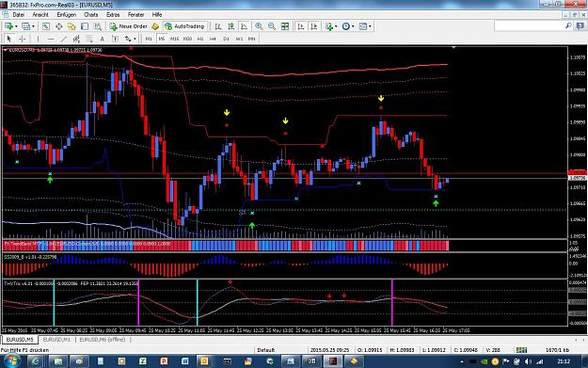Open the templates icon

(362, 26)
